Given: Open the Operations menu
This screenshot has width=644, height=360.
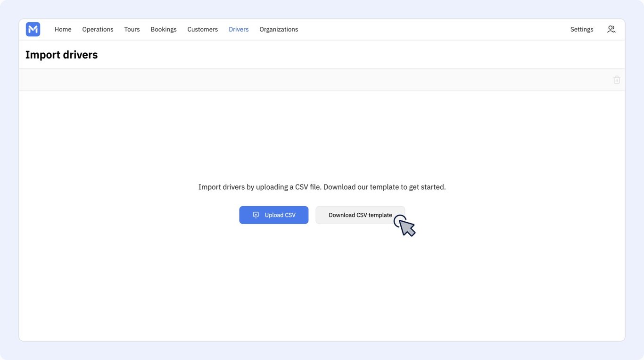Looking at the screenshot, I should pyautogui.click(x=98, y=29).
